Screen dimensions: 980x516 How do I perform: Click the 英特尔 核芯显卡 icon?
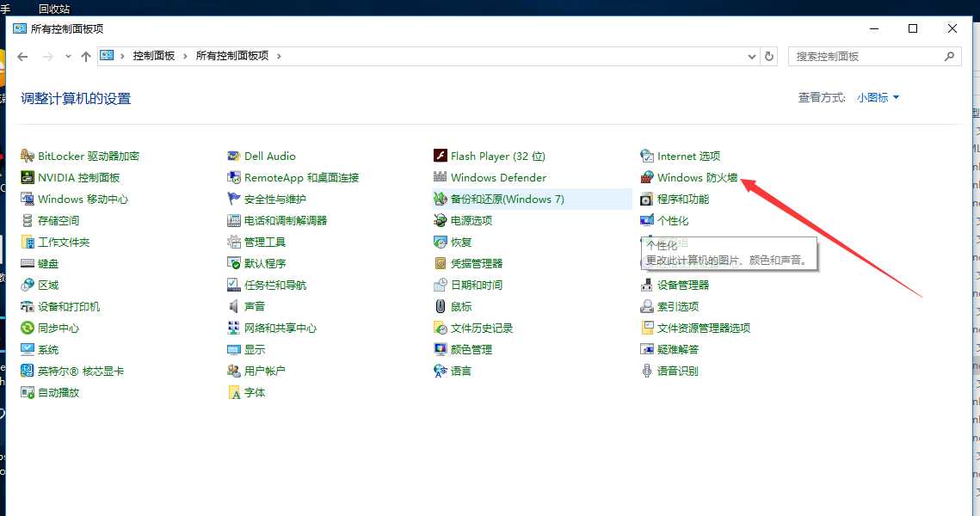[x=27, y=371]
